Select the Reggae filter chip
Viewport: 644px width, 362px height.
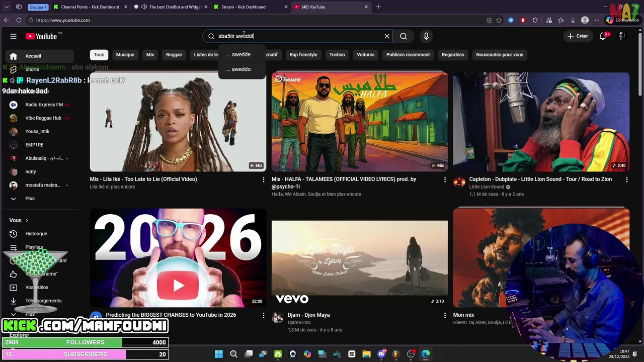[174, 55]
